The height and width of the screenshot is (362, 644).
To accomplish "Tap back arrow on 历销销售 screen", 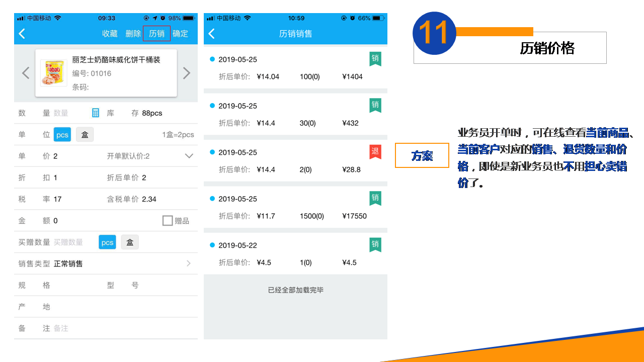I will (x=212, y=34).
